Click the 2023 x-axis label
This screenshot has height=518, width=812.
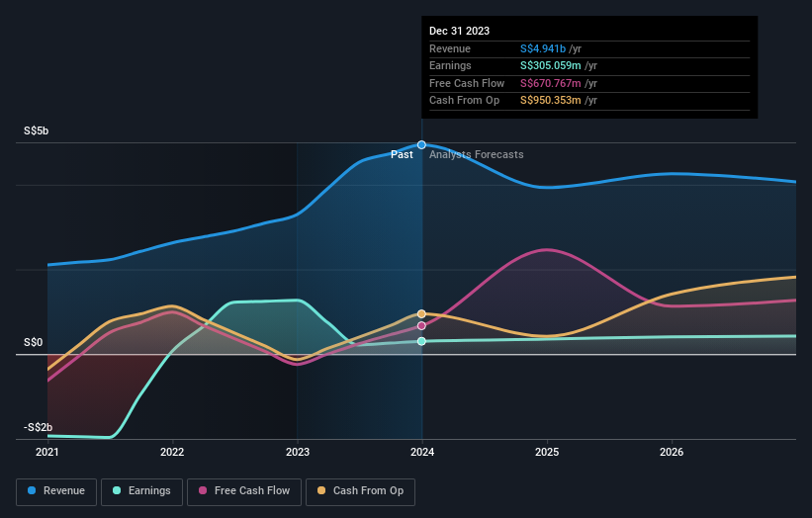point(298,453)
